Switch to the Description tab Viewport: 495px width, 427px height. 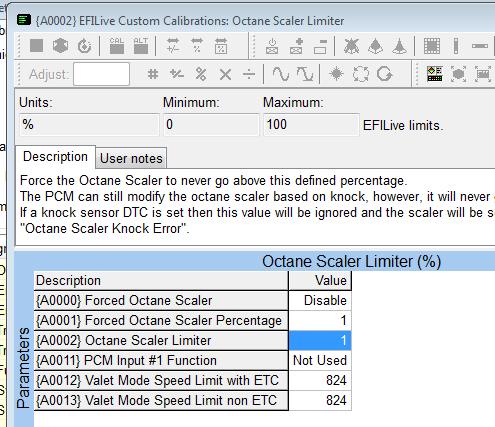click(x=55, y=156)
